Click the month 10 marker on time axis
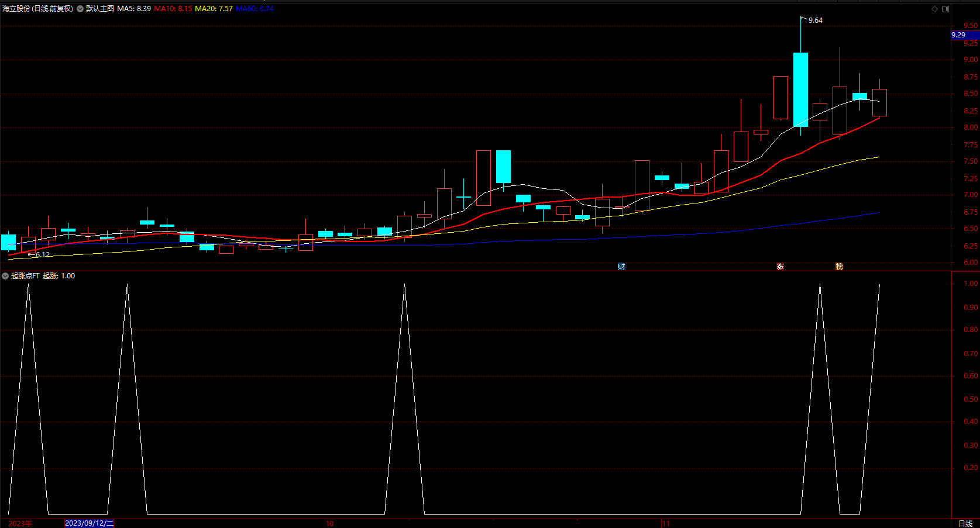The width and height of the screenshot is (980, 528). pos(330,523)
